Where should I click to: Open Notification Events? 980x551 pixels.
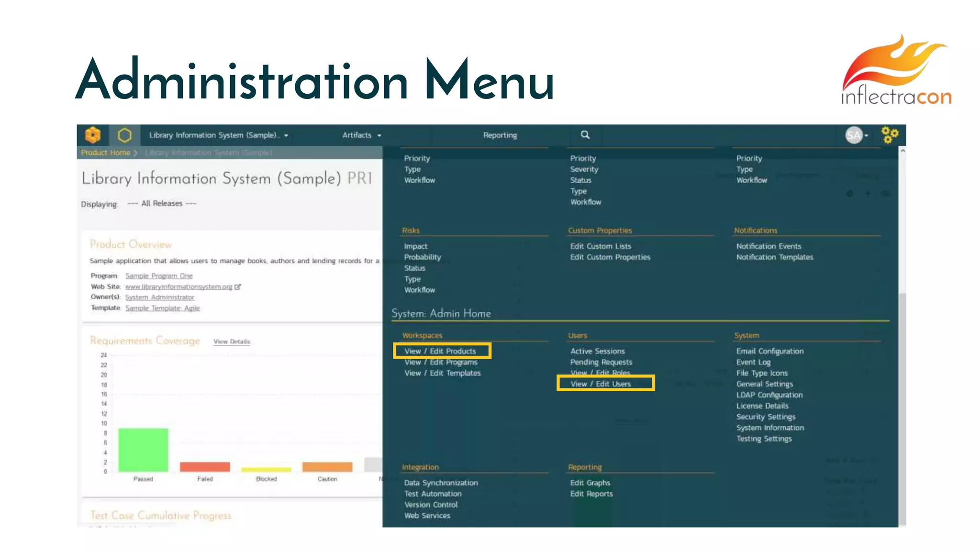click(x=768, y=246)
